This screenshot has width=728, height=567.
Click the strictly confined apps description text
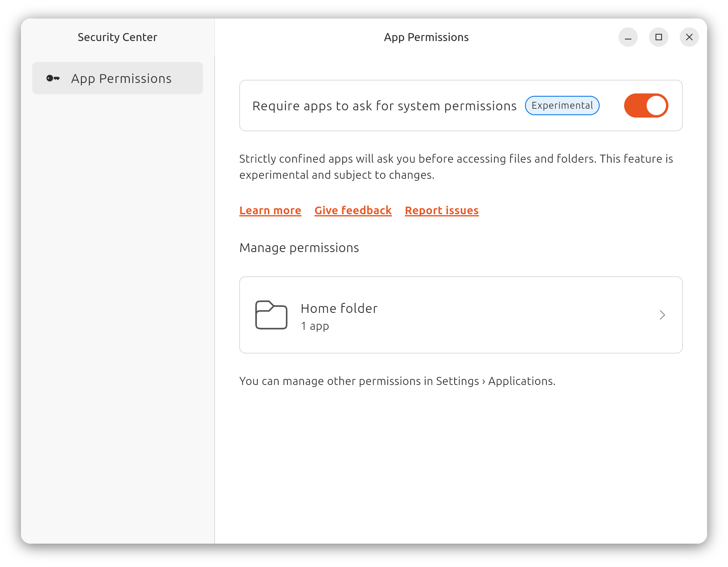(x=456, y=166)
